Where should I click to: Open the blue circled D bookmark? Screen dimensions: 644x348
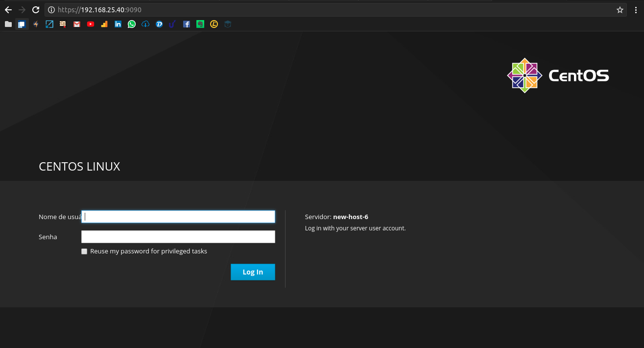coord(159,24)
